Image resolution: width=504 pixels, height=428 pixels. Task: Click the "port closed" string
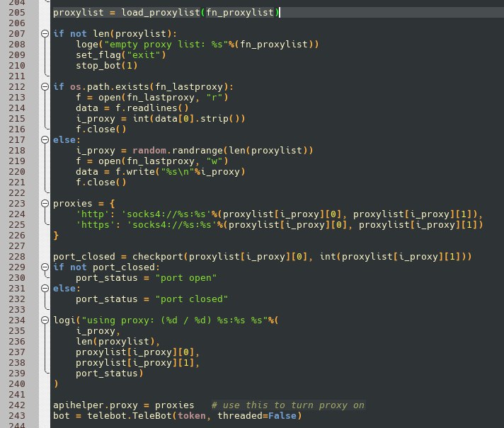tap(192, 299)
